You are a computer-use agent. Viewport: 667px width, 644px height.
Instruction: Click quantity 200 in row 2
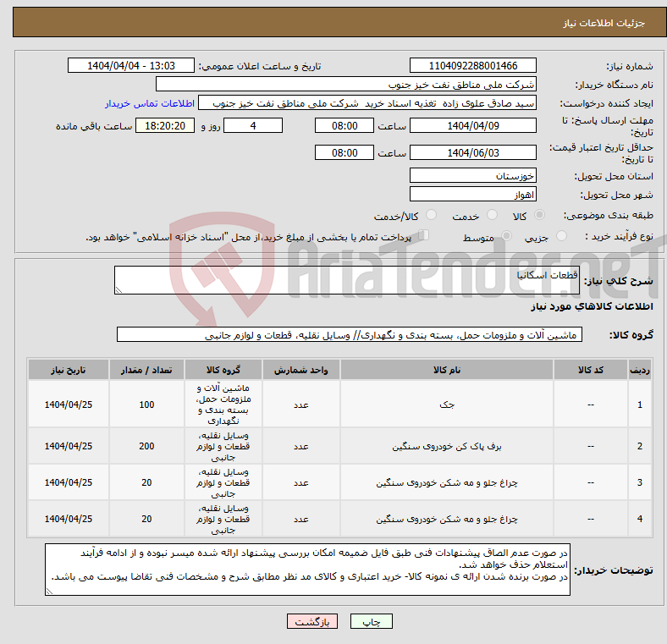tap(146, 446)
